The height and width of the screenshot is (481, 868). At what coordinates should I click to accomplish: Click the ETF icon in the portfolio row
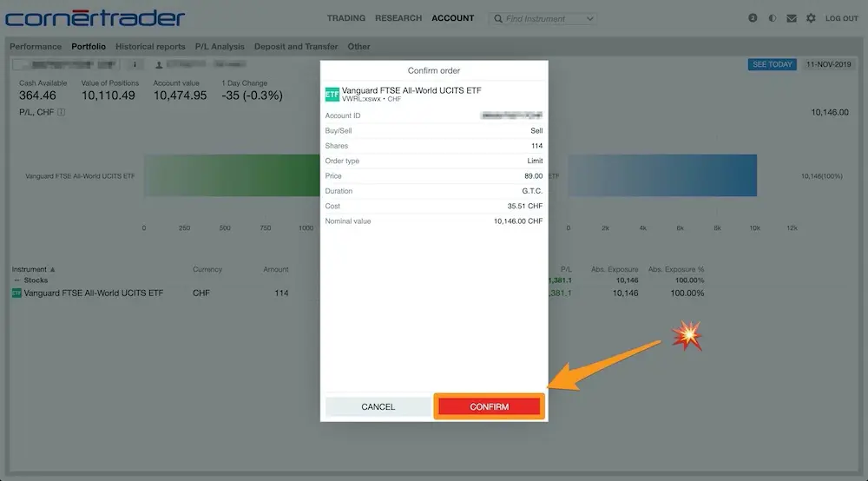[x=16, y=293]
